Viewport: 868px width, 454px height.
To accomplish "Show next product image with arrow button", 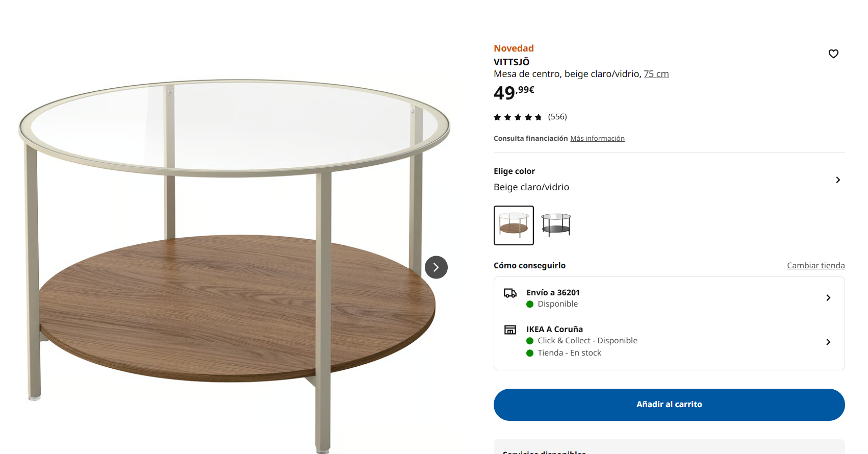I will (436, 267).
